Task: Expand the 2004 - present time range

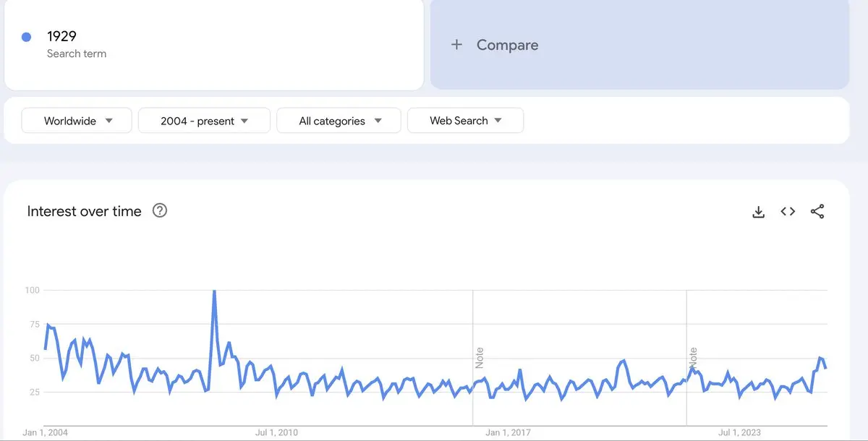Action: coord(204,121)
